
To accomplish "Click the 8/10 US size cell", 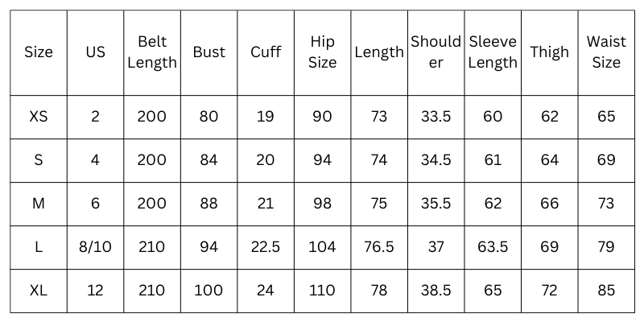I will [95, 247].
